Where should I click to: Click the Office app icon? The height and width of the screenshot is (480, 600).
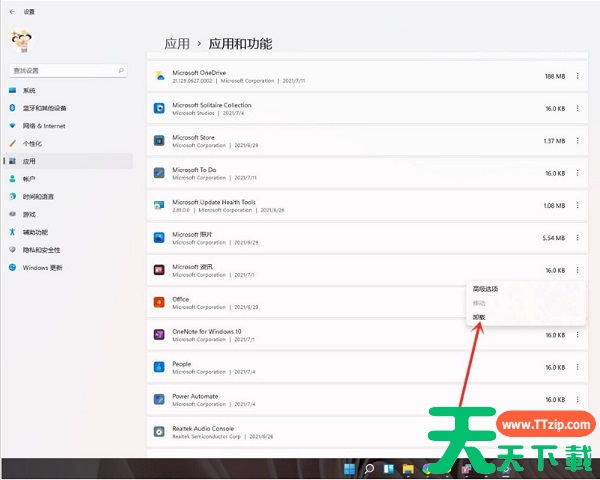click(x=159, y=302)
